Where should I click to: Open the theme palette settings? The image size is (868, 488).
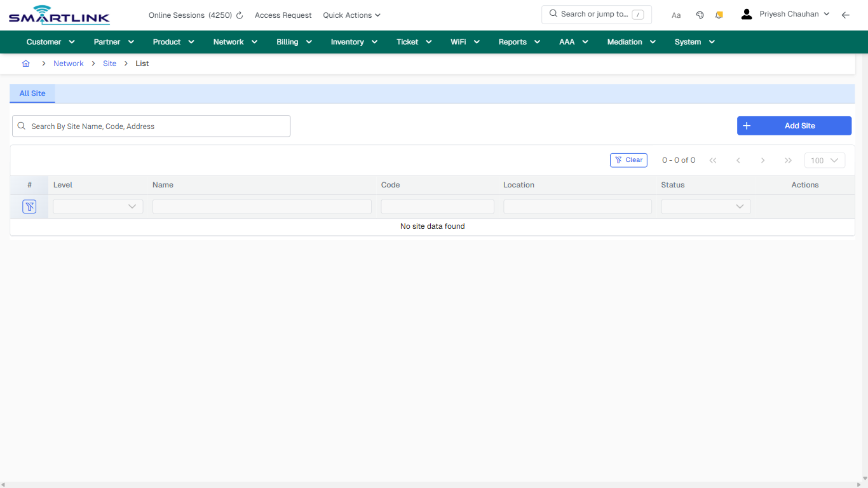pos(700,14)
